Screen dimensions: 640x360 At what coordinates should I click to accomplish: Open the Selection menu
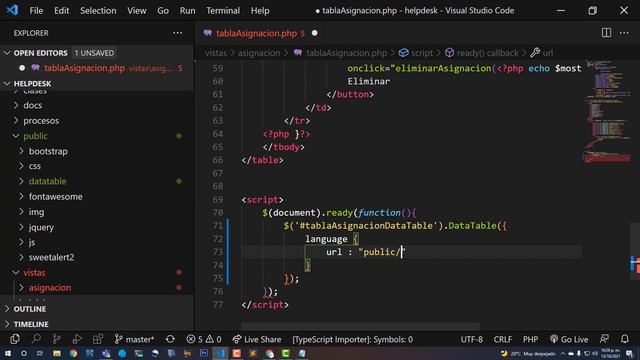point(98,11)
